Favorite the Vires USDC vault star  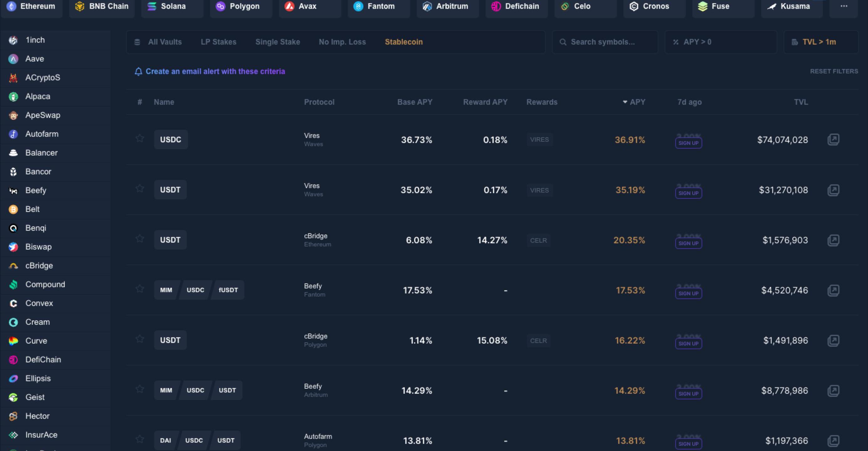click(x=140, y=138)
